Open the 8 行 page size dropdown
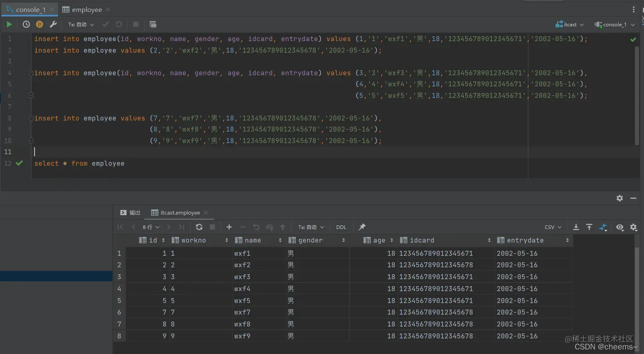Image resolution: width=644 pixels, height=354 pixels. click(x=151, y=227)
